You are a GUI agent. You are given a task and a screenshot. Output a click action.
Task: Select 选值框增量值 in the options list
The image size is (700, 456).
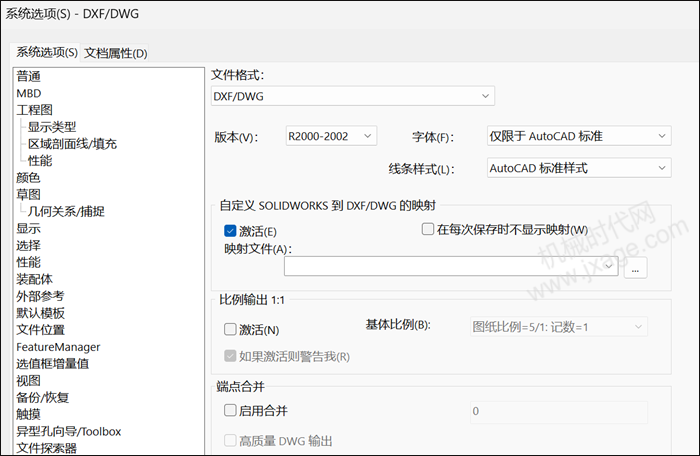pyautogui.click(x=52, y=364)
